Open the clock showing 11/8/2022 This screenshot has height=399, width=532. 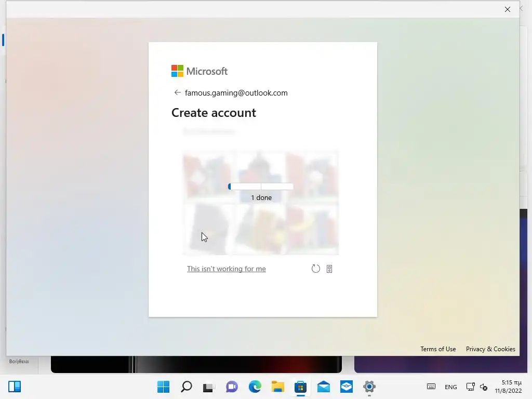(x=508, y=387)
